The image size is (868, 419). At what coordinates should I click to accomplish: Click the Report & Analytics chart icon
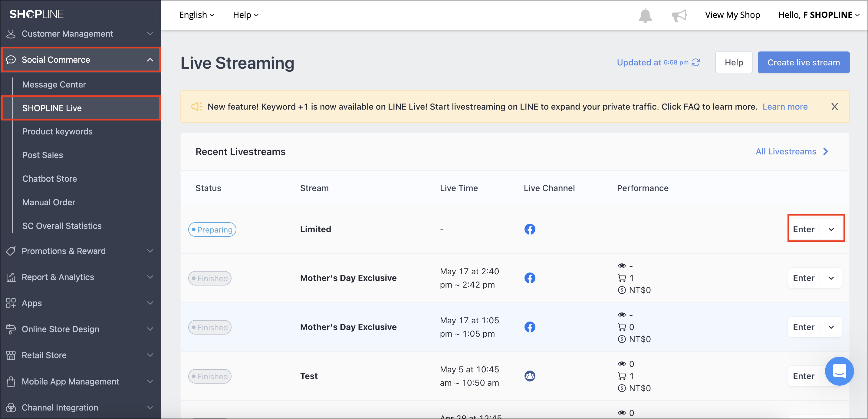click(x=11, y=277)
